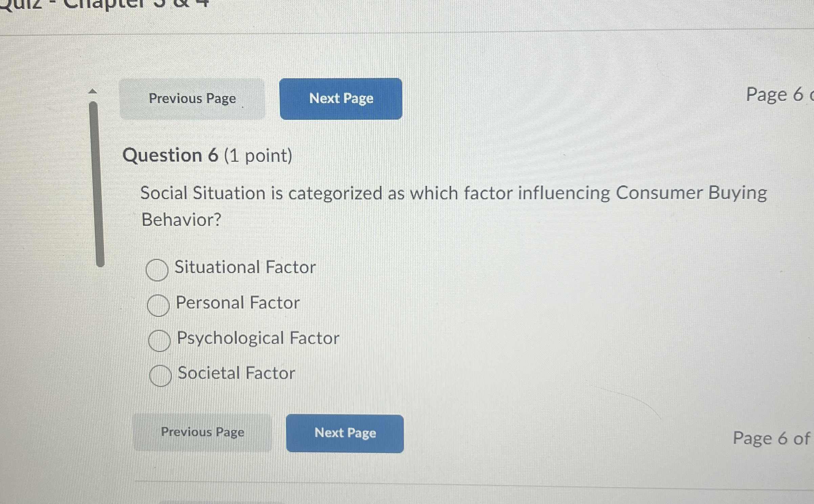The height and width of the screenshot is (504, 814).
Task: Click the Societal Factor answer label
Action: coord(236,373)
